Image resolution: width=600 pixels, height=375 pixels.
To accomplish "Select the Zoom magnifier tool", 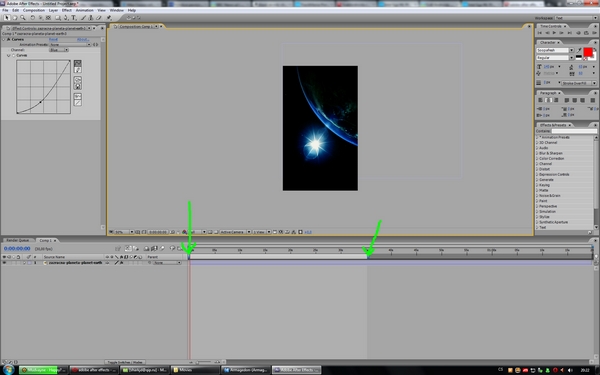I will tap(23, 18).
